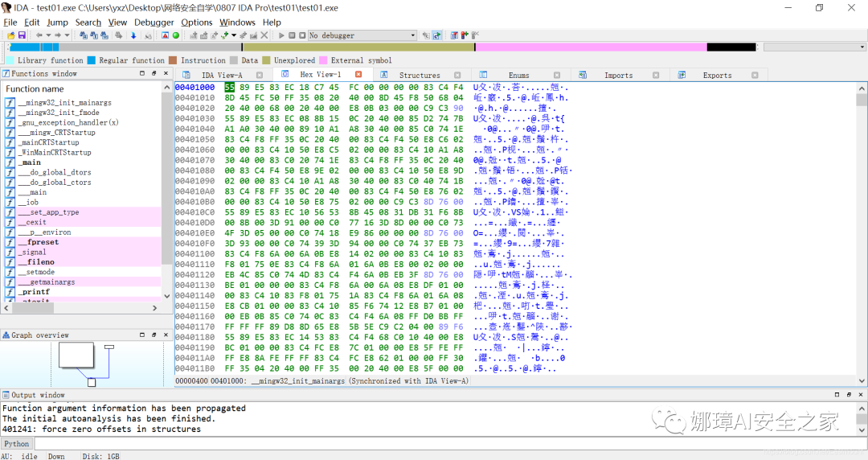Screen dimensions: 868x460
Task: Open the Jump menu
Action: point(58,23)
